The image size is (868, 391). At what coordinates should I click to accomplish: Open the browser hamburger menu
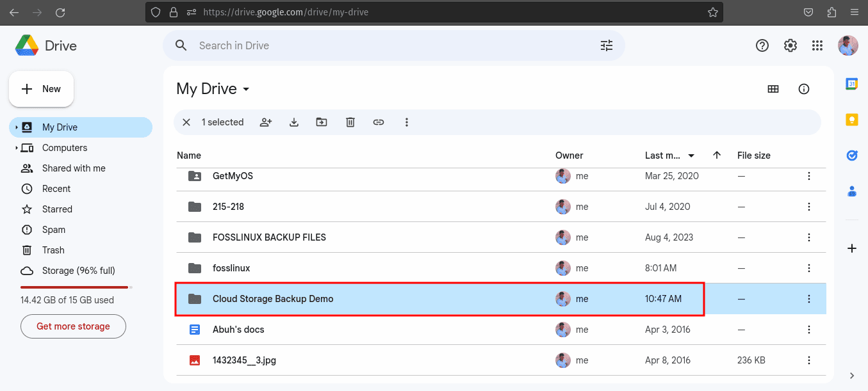click(x=853, y=12)
